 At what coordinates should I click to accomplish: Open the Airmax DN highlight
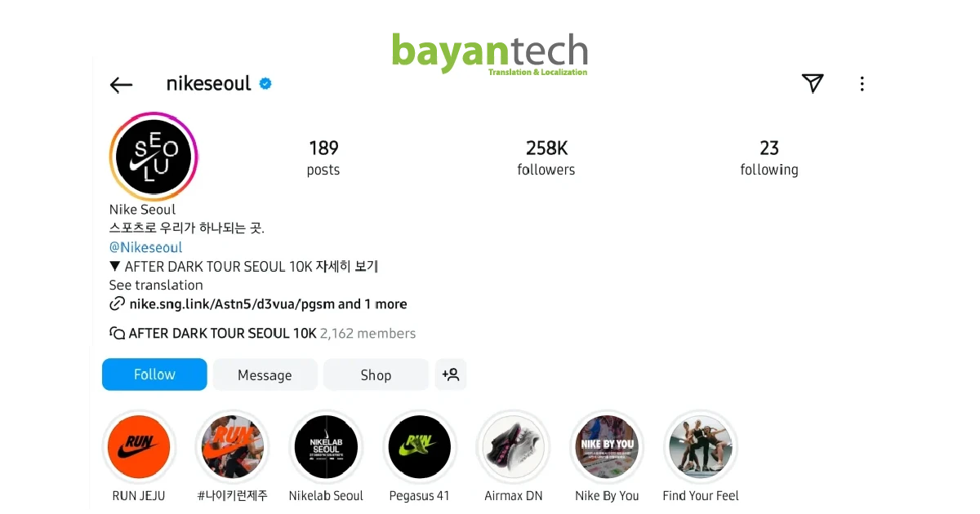513,447
